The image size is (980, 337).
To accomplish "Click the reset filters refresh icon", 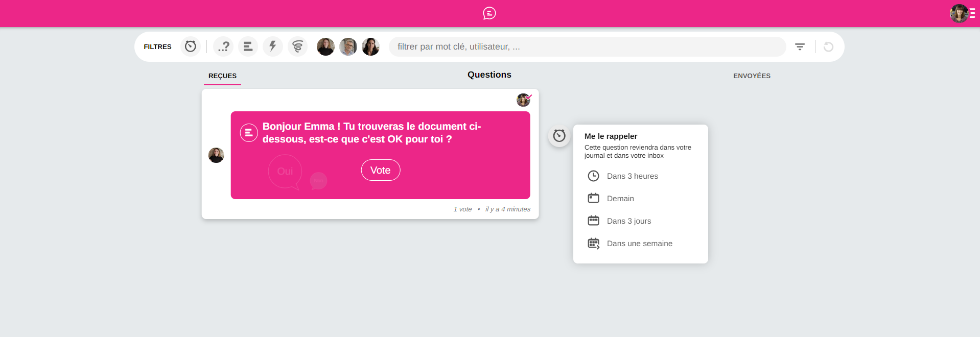I will pyautogui.click(x=828, y=47).
